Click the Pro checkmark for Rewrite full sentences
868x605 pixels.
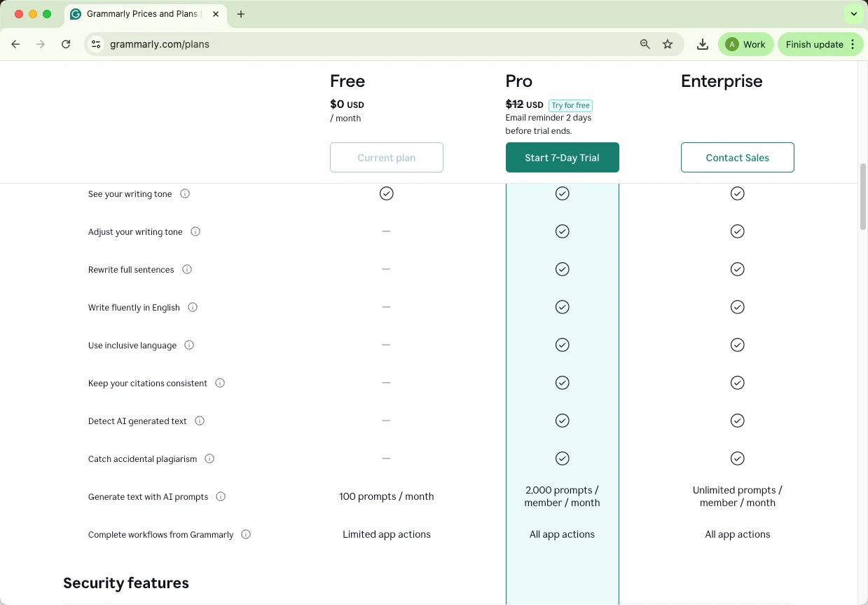562,269
